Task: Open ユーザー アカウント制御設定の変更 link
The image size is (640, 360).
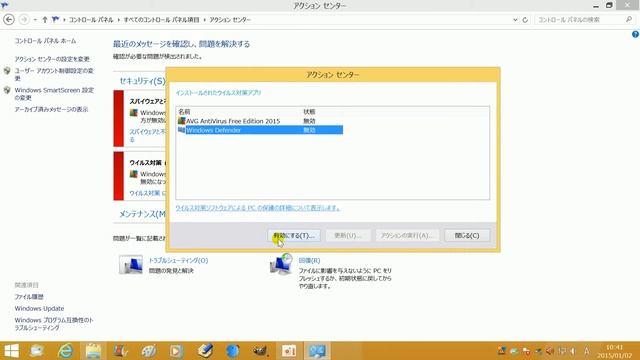Action: tap(54, 74)
